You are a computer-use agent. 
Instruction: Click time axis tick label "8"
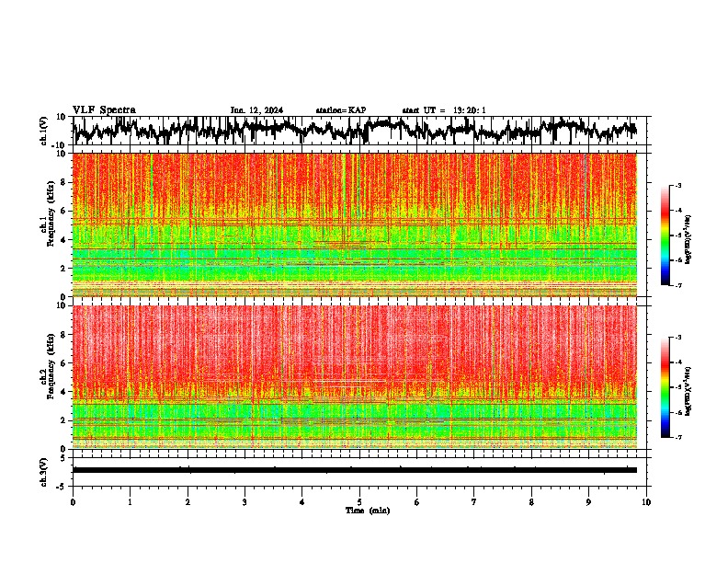(x=531, y=502)
